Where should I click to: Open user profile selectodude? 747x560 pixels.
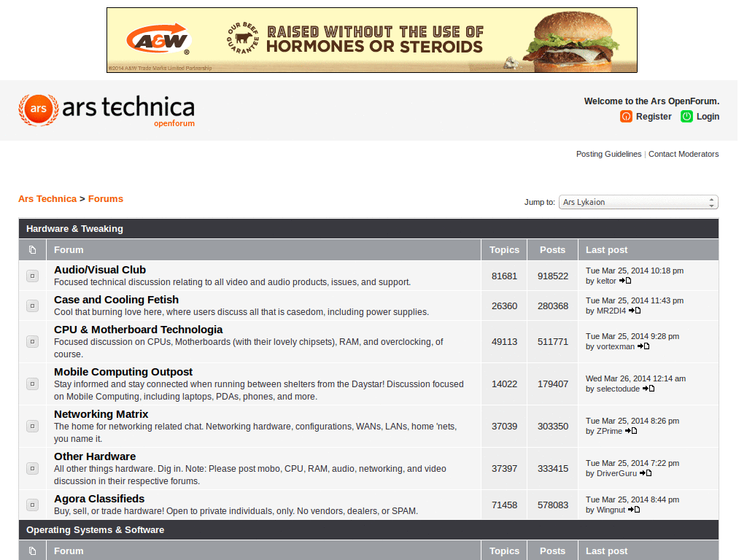coord(619,389)
